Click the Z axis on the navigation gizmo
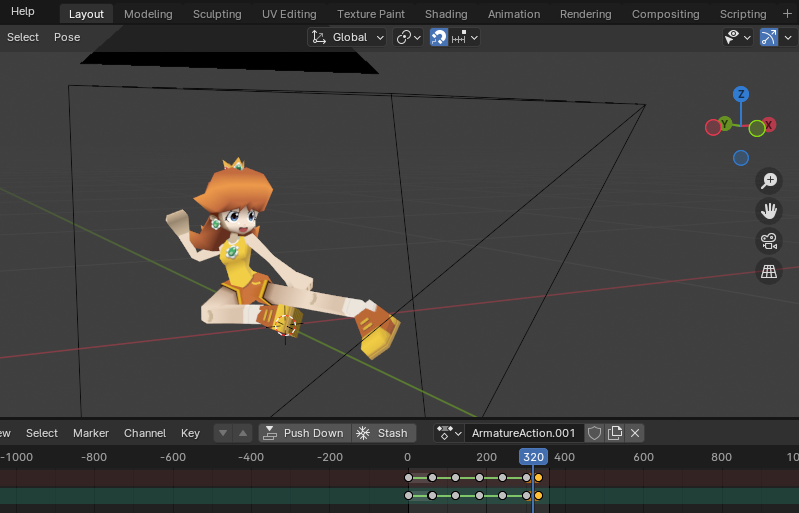Viewport: 799px width, 513px height. pyautogui.click(x=741, y=94)
